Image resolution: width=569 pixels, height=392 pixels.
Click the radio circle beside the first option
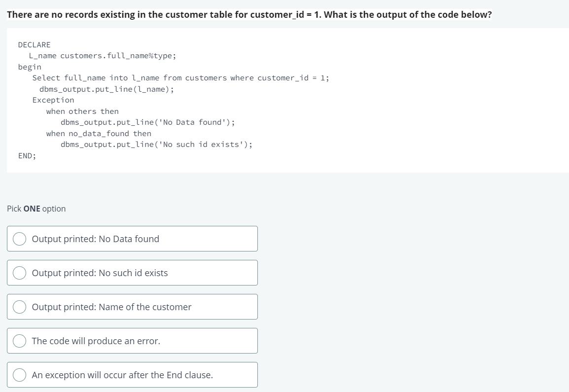[x=19, y=238]
